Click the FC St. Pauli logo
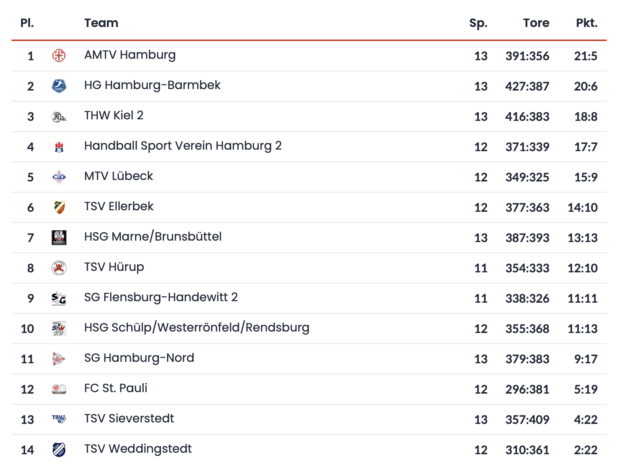Viewport: 620px width, 469px height. click(59, 389)
